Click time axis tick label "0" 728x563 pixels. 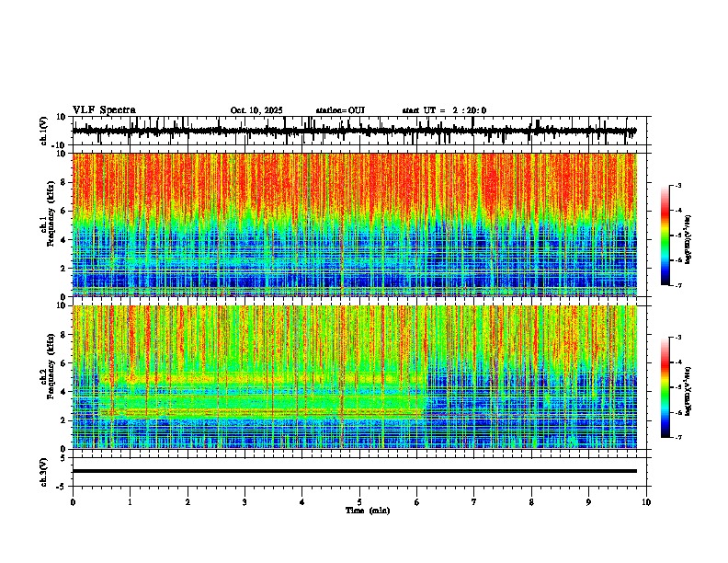click(73, 502)
